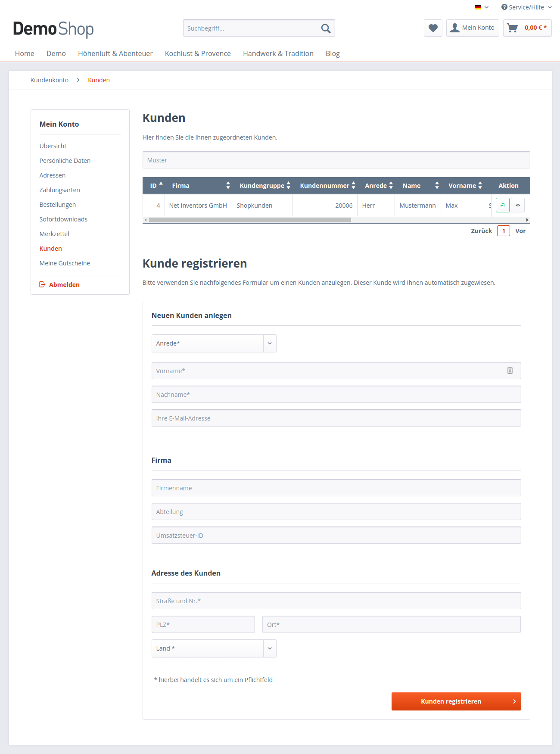Click table scrollbar right arrow
Screen dimensions: 560x754
point(527,220)
